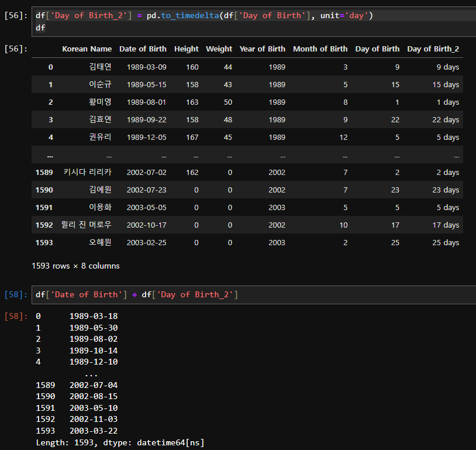Click output value 1989-10-14
Image resolution: width=476 pixels, height=450 pixels.
click(x=94, y=351)
